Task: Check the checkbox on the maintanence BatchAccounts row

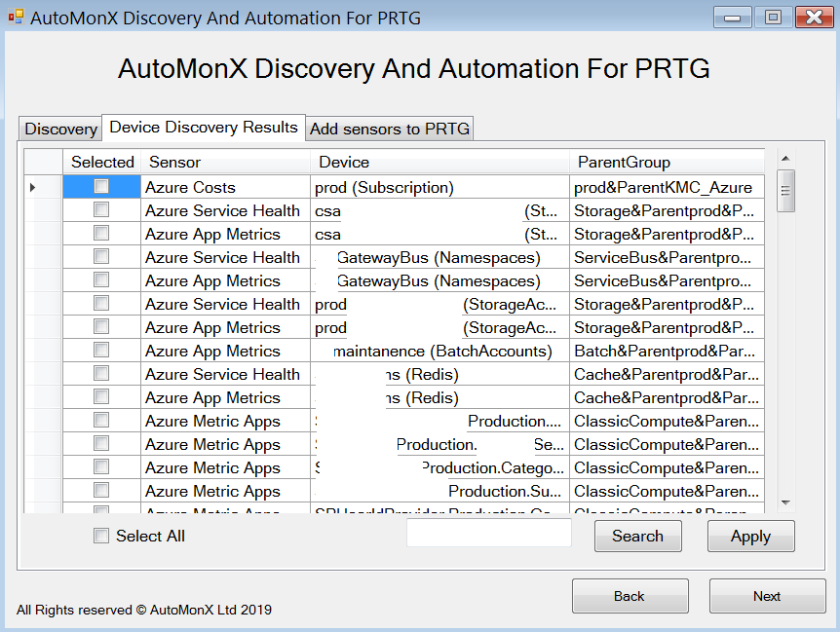Action: (101, 351)
